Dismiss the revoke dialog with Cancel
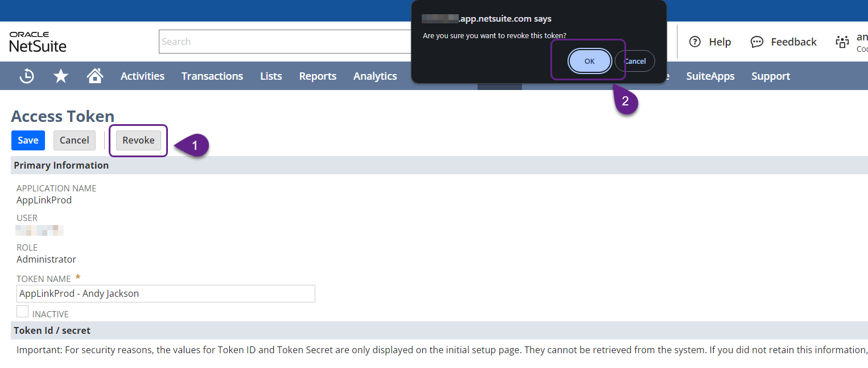 634,61
